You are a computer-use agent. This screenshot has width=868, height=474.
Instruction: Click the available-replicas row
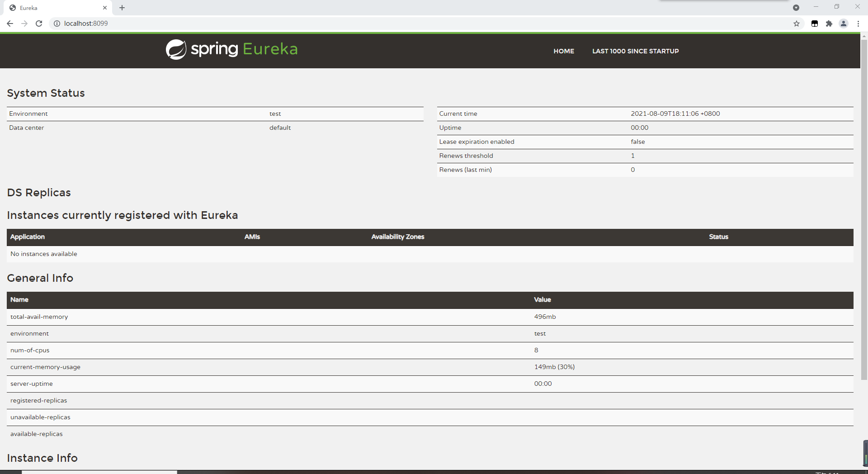click(x=430, y=434)
